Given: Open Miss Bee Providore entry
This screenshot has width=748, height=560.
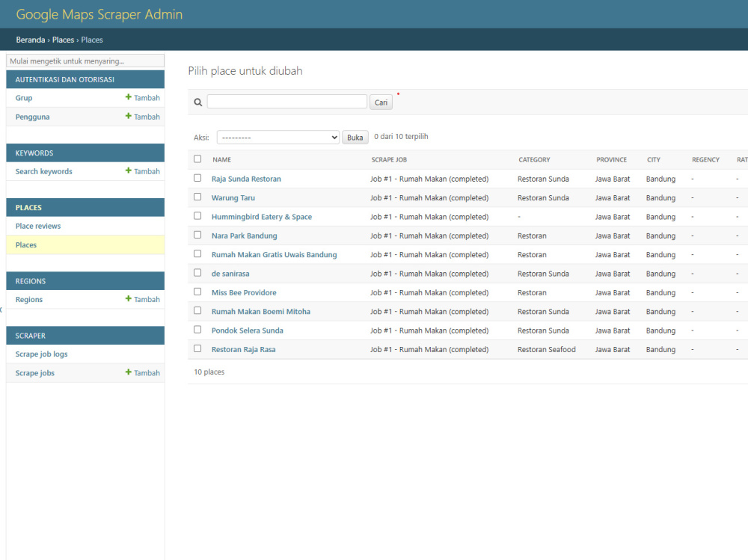Looking at the screenshot, I should pos(244,293).
